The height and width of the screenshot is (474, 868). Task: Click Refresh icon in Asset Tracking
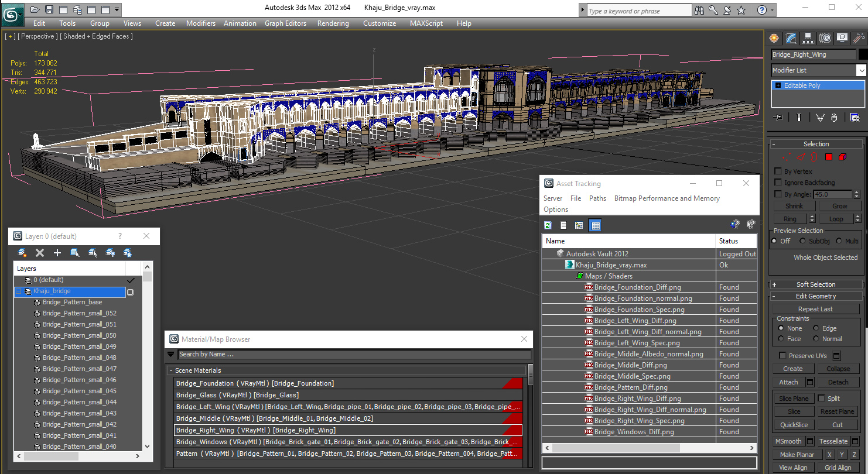pos(548,225)
